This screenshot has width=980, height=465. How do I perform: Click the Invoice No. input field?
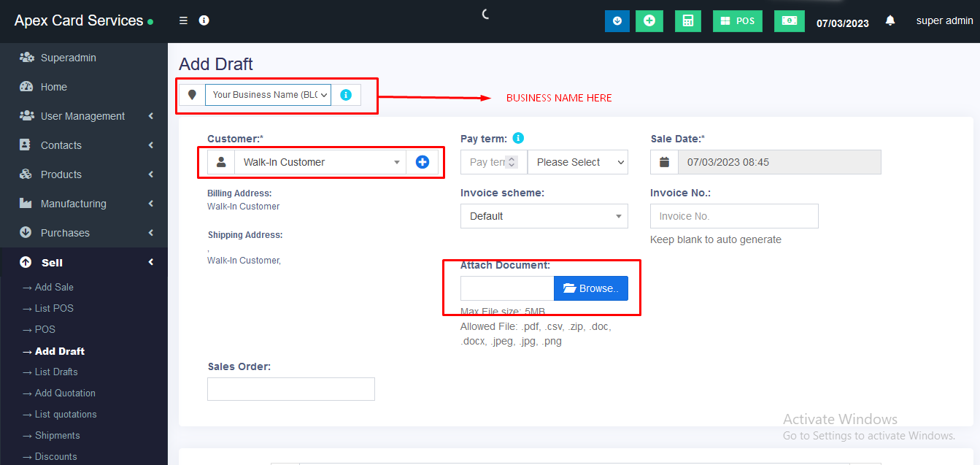click(x=734, y=216)
